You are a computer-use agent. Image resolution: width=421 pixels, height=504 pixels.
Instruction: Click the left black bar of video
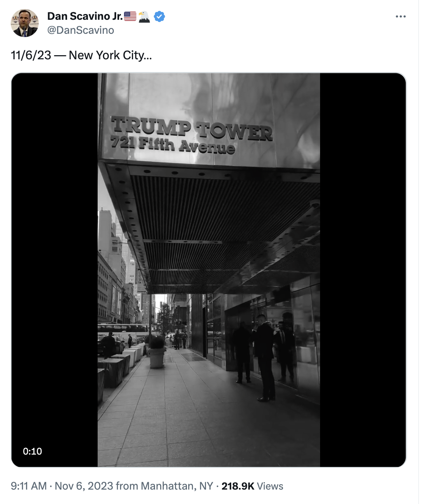click(x=54, y=270)
